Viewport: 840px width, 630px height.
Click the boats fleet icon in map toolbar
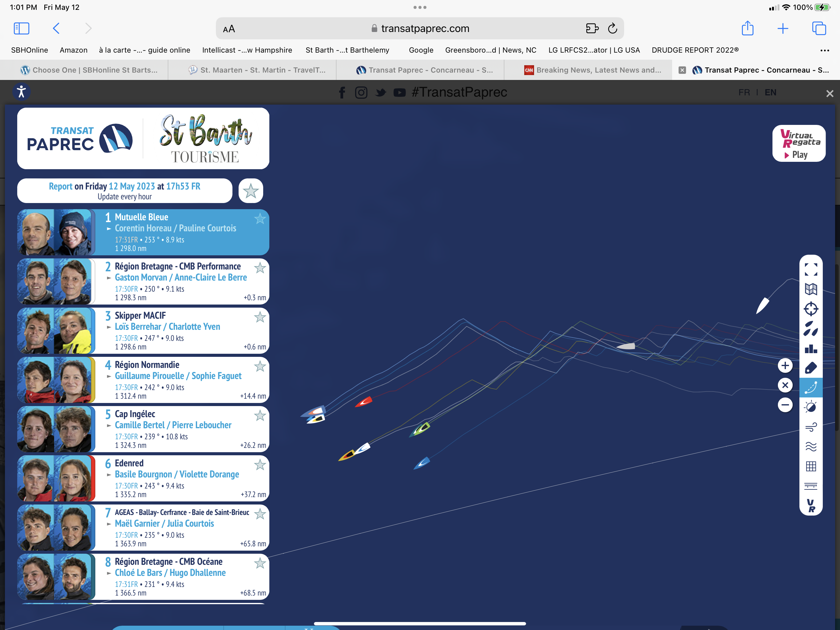811,329
